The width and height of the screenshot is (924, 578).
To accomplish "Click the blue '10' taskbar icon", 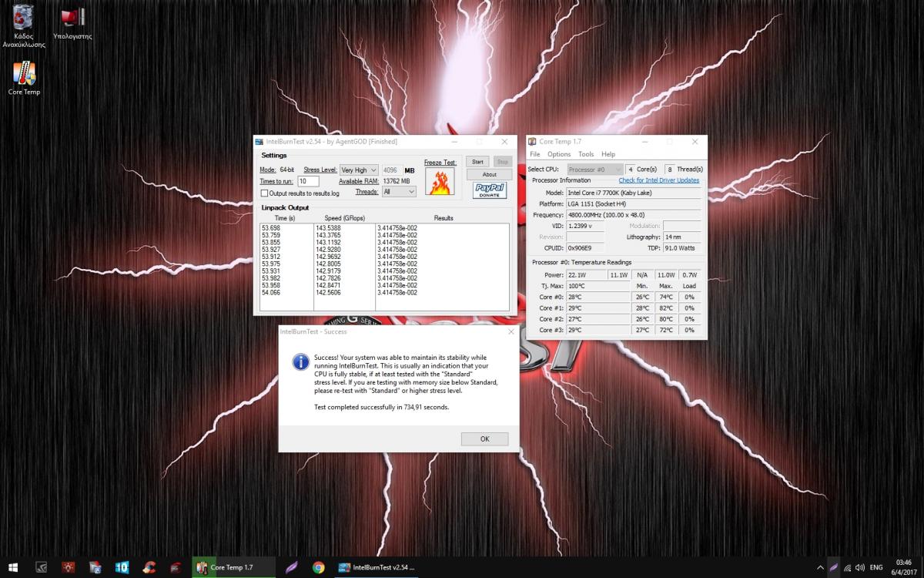I will click(x=122, y=567).
